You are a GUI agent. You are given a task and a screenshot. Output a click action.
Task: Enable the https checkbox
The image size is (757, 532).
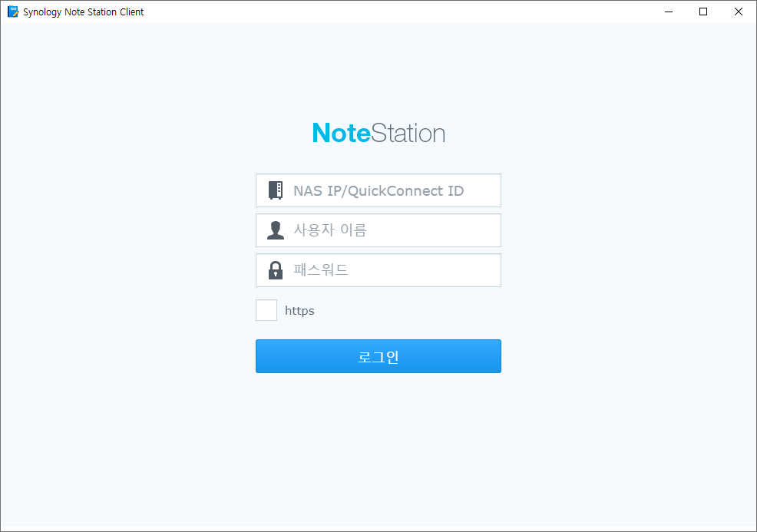tap(266, 310)
